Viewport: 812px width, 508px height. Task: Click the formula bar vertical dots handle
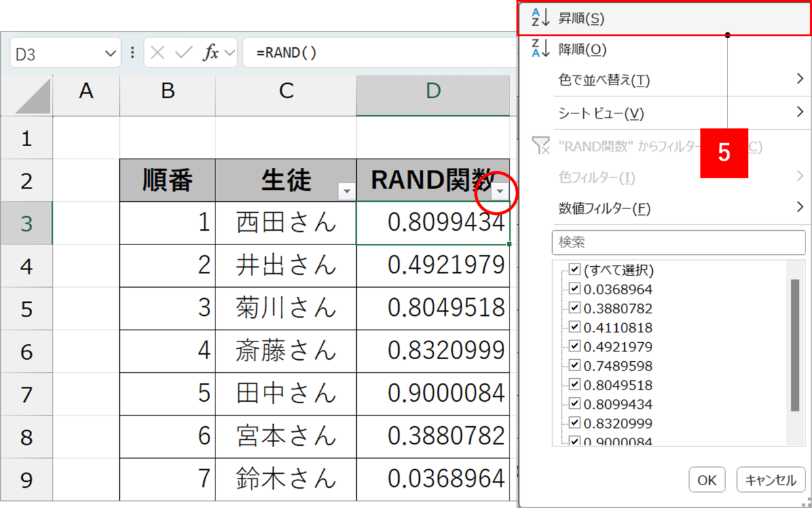pyautogui.click(x=133, y=53)
